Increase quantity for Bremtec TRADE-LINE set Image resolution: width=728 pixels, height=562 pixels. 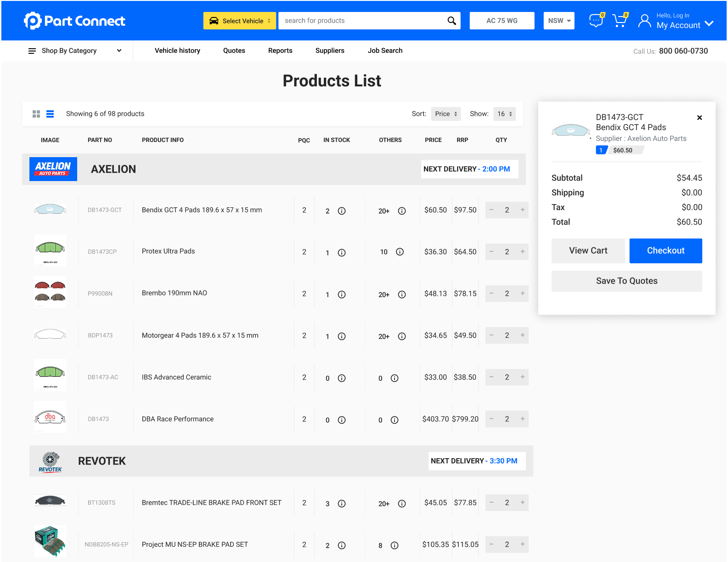(523, 503)
